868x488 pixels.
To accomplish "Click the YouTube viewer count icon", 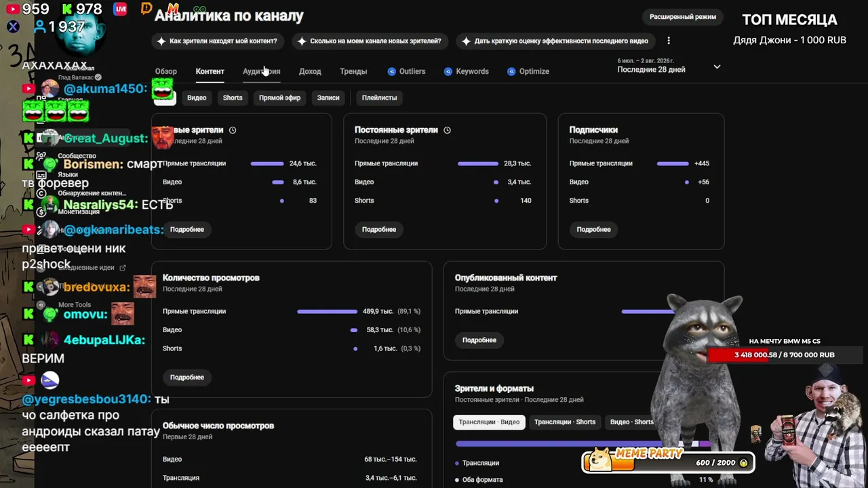I will pyautogui.click(x=12, y=9).
